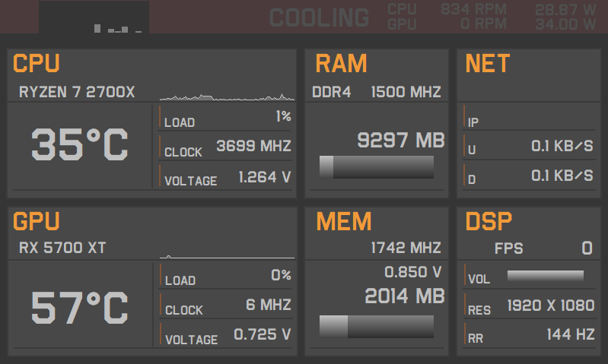Click the VOL volume slider bar
Screen dimensions: 608x364
[x=545, y=276]
